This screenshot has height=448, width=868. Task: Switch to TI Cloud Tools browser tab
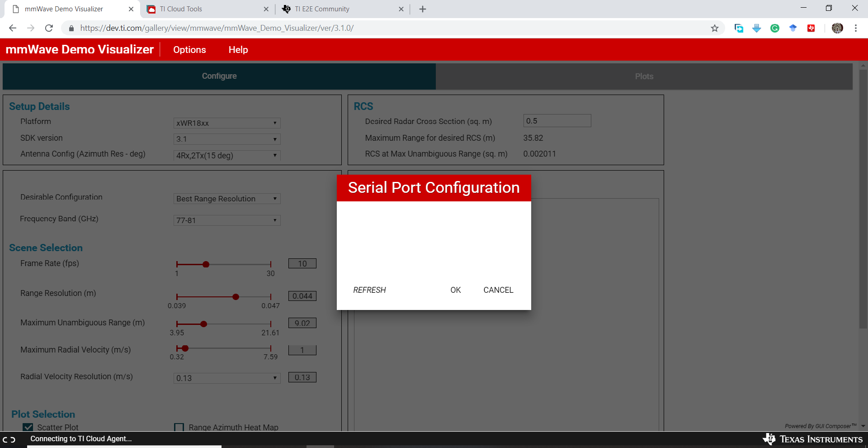[x=208, y=9]
